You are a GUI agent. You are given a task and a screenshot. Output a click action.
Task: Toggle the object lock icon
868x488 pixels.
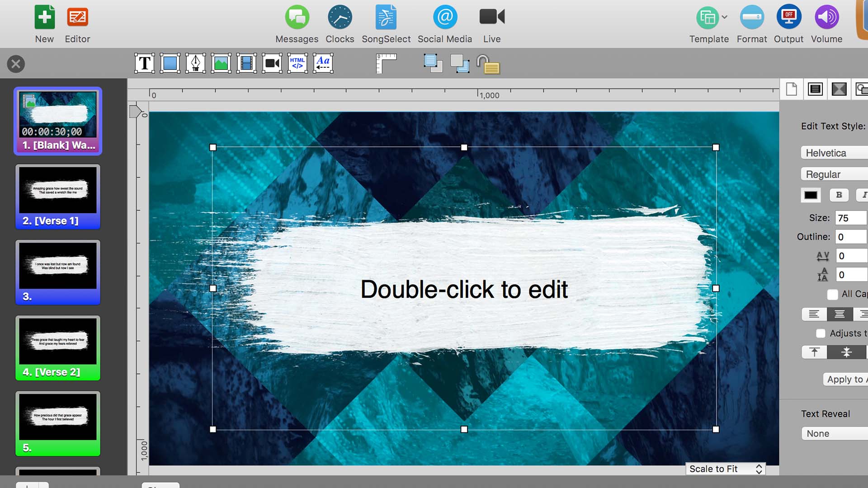[488, 64]
